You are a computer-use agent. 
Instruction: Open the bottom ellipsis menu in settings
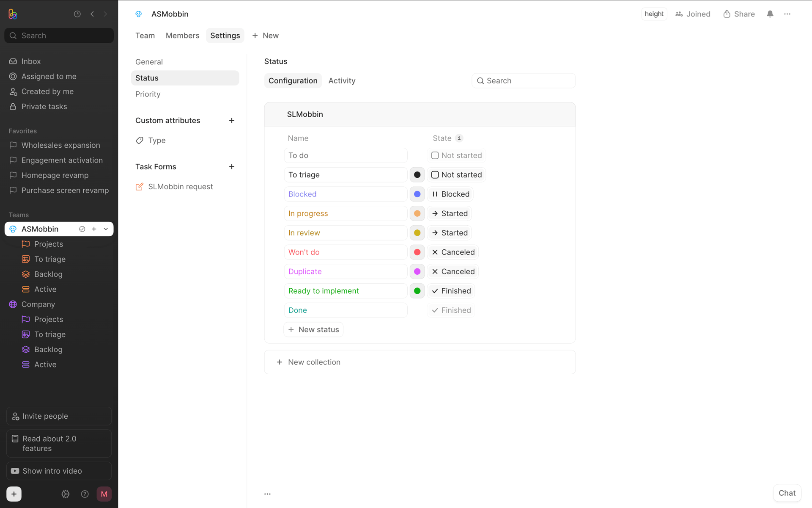pyautogui.click(x=267, y=494)
